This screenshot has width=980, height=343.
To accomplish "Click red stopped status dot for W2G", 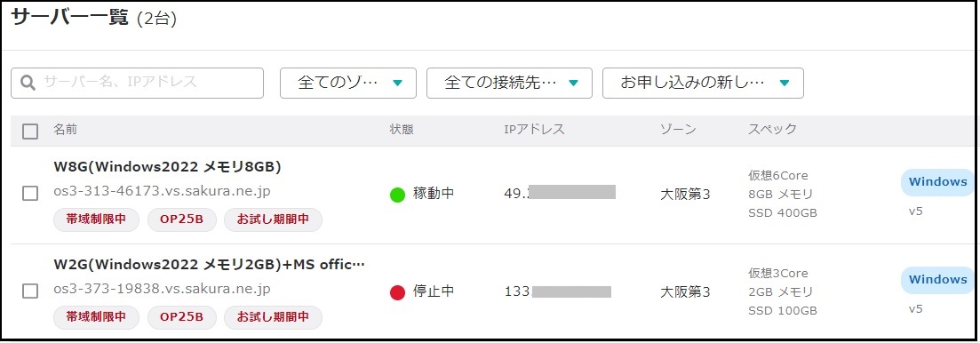I will (397, 292).
